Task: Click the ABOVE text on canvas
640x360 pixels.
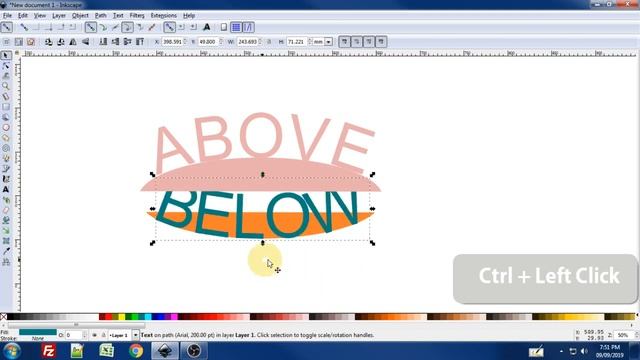Action: click(x=265, y=141)
